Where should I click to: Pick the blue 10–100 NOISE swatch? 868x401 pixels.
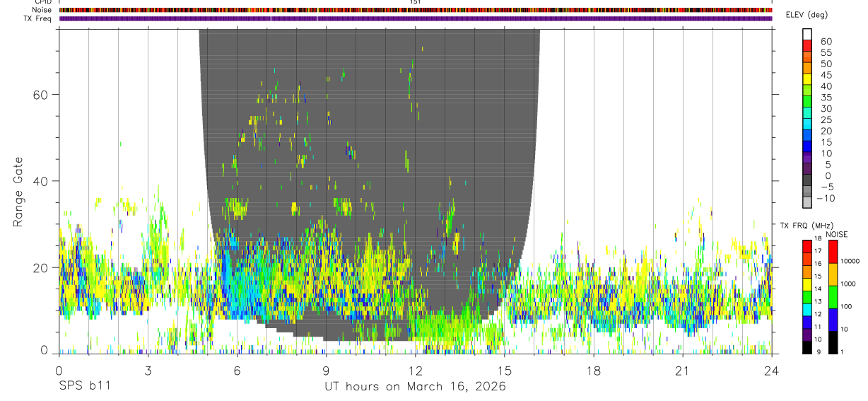point(834,318)
